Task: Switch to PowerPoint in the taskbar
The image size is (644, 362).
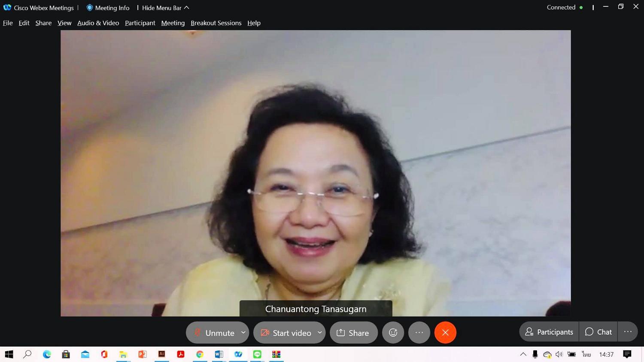Action: 142,354
